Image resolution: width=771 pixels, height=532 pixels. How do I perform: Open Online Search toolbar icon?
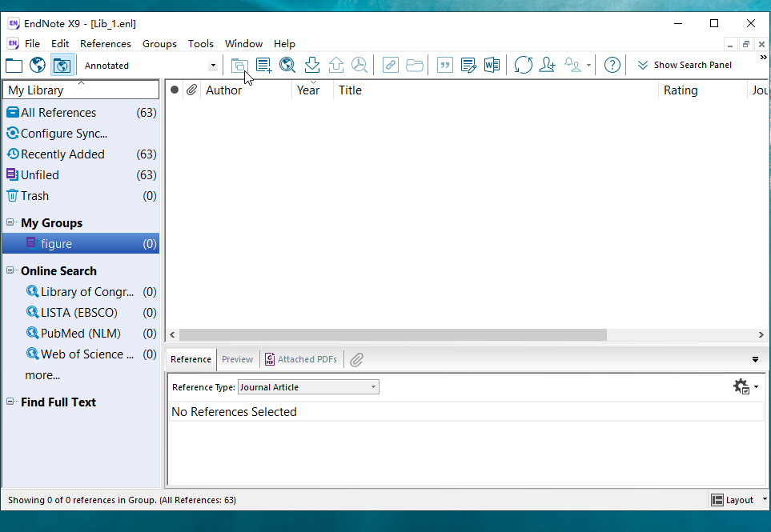[287, 65]
